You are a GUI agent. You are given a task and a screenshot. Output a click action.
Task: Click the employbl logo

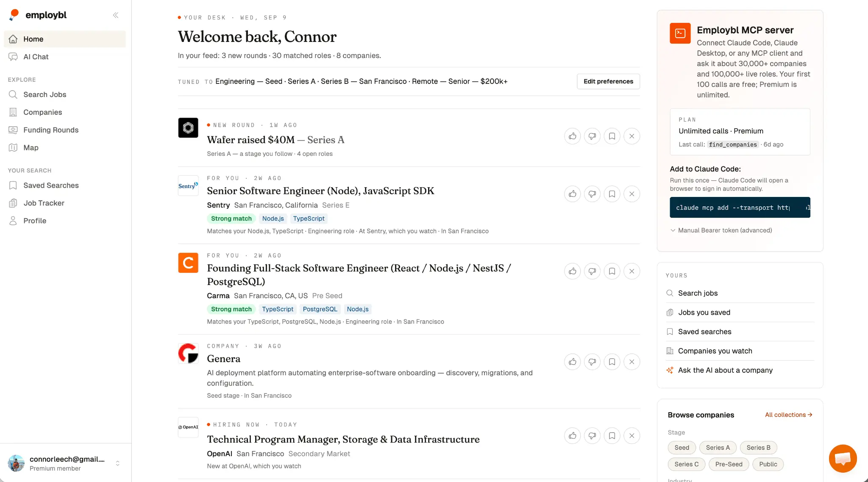tap(38, 15)
